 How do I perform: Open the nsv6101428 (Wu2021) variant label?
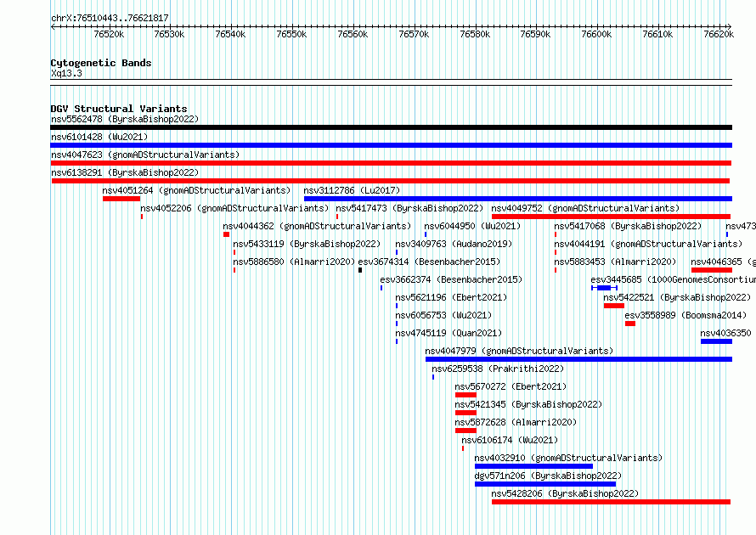(99, 137)
